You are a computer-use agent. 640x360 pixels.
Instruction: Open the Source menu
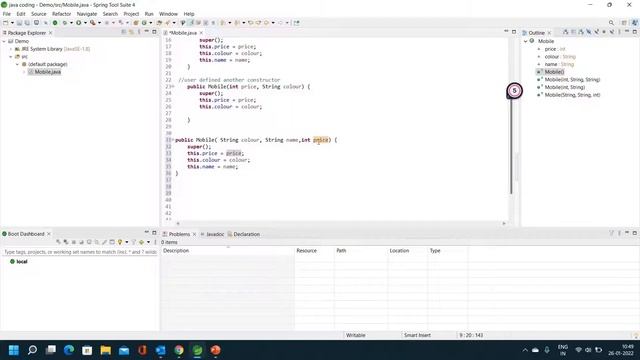coord(39,14)
